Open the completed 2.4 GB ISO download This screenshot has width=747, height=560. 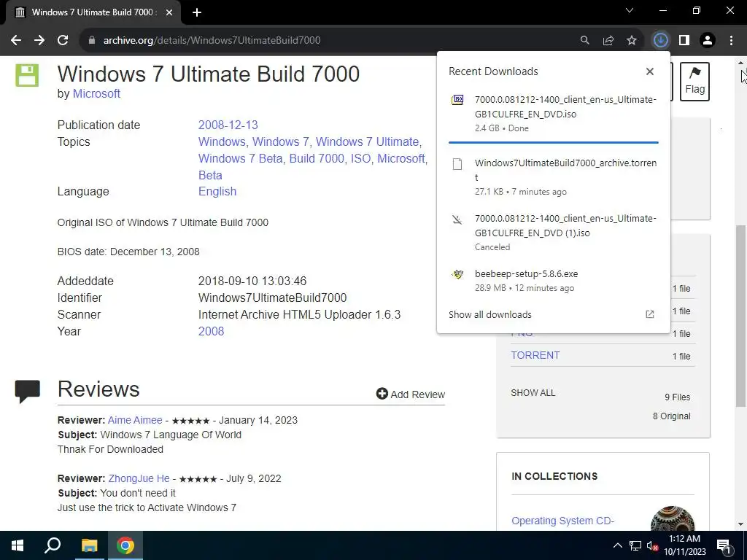553,113
